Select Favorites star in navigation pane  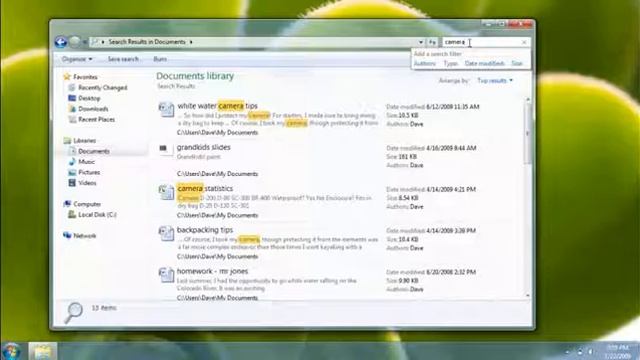[x=67, y=76]
